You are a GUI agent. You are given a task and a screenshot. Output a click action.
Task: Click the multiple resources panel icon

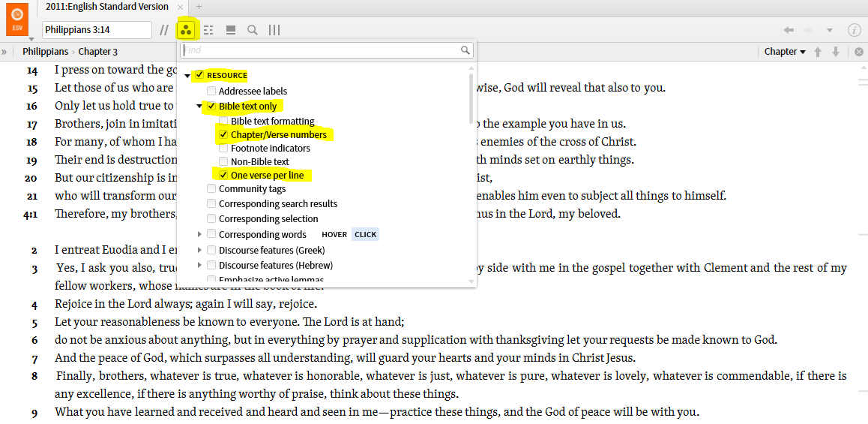click(x=231, y=30)
